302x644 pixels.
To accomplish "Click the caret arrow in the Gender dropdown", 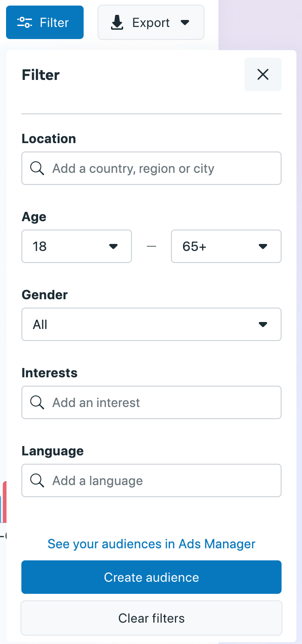I will pyautogui.click(x=263, y=324).
